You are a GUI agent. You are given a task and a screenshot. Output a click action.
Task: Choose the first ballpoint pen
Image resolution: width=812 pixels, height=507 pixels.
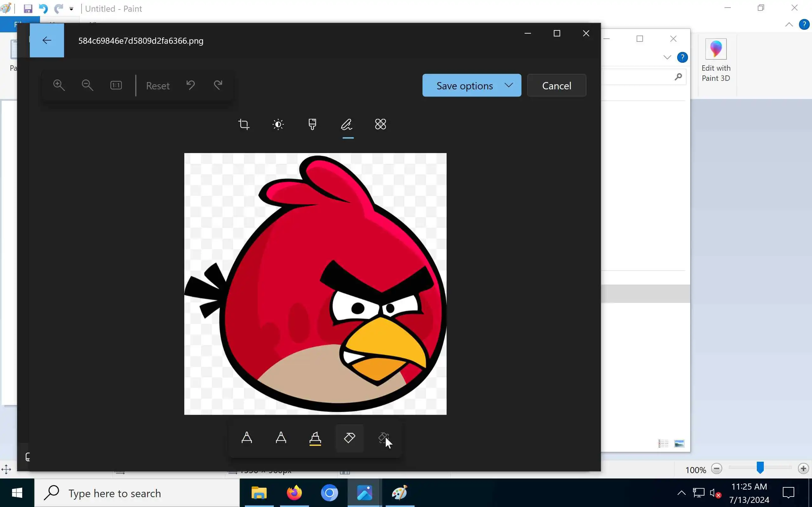coord(247,438)
